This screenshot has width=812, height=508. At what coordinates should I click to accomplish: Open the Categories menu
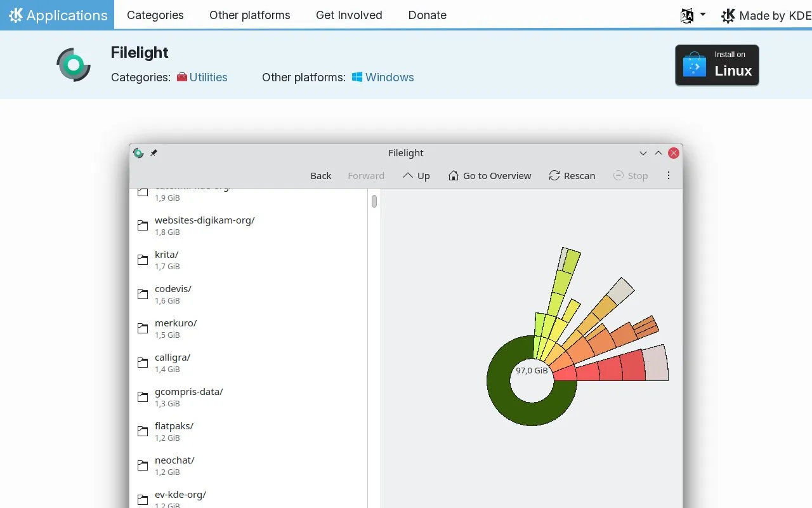tap(155, 15)
